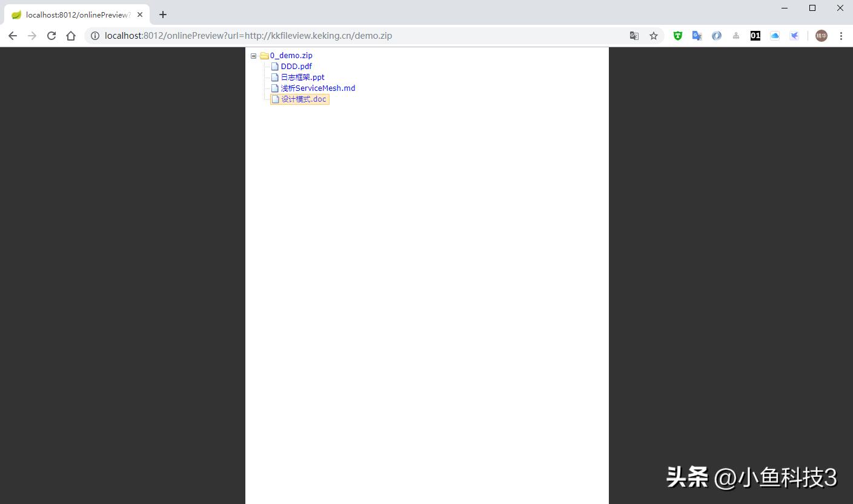Toggle the bookmark star for this page
853x504 pixels.
pyautogui.click(x=653, y=36)
